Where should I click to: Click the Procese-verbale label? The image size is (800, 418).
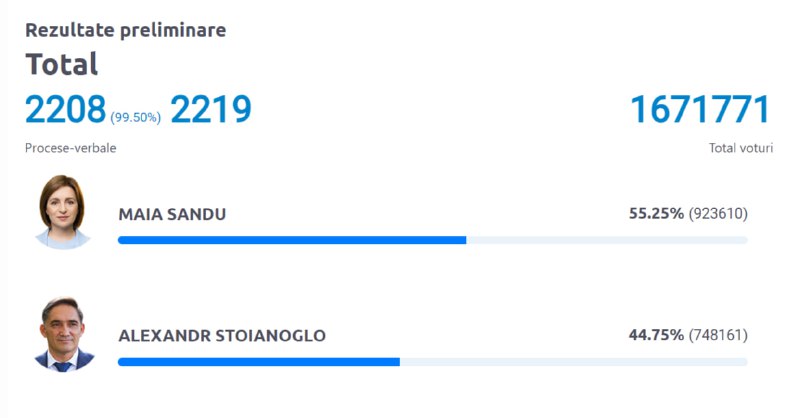tap(70, 148)
